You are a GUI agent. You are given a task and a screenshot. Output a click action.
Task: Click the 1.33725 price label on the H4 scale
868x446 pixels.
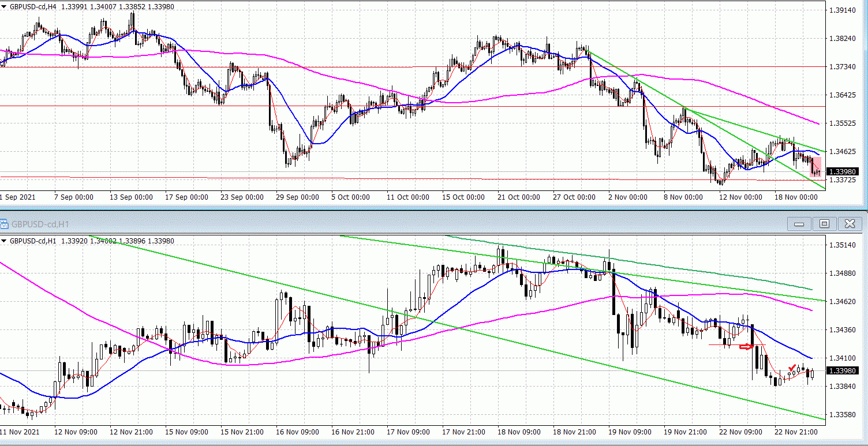pos(843,180)
